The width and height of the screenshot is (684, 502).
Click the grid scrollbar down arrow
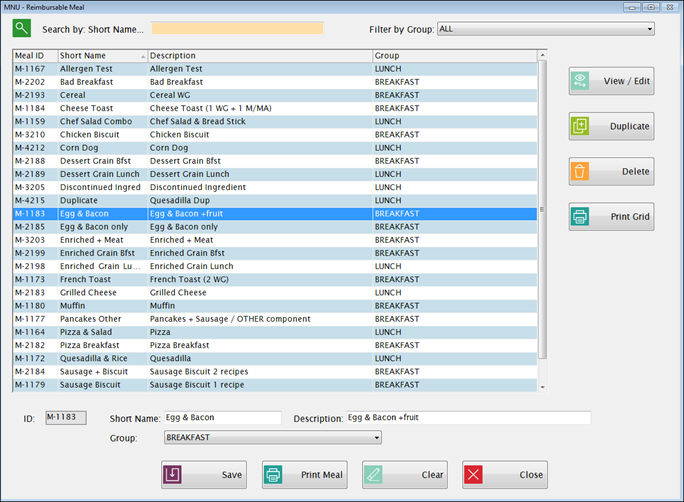coord(542,387)
